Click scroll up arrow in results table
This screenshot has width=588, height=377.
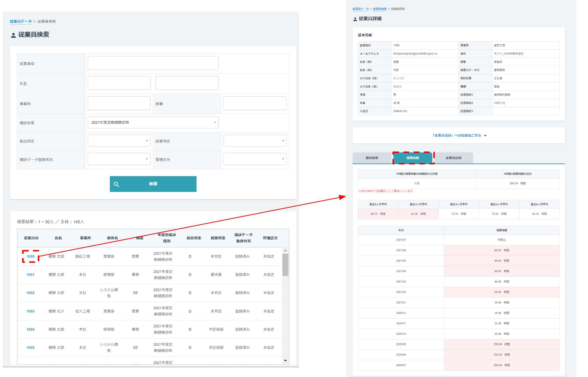tap(285, 250)
